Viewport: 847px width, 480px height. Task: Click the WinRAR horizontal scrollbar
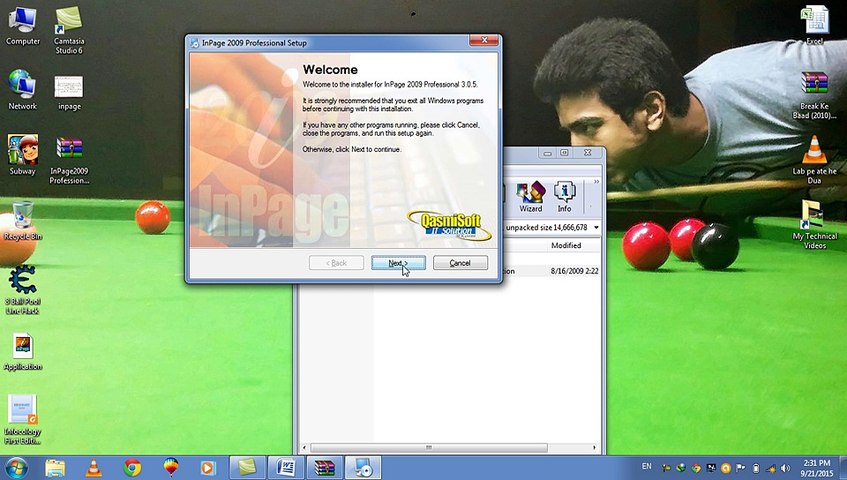(430, 447)
